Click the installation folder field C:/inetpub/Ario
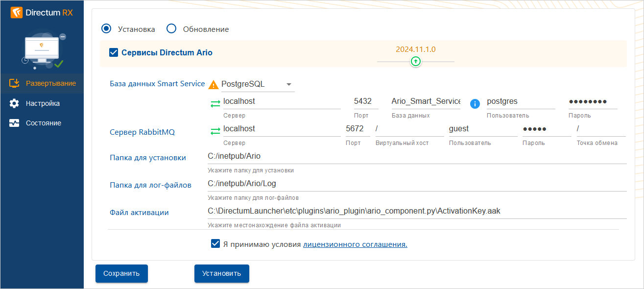644x289 pixels. [x=417, y=156]
